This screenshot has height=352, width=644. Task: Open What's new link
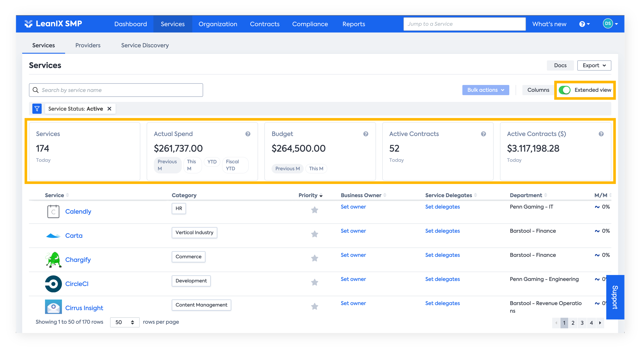coord(549,24)
